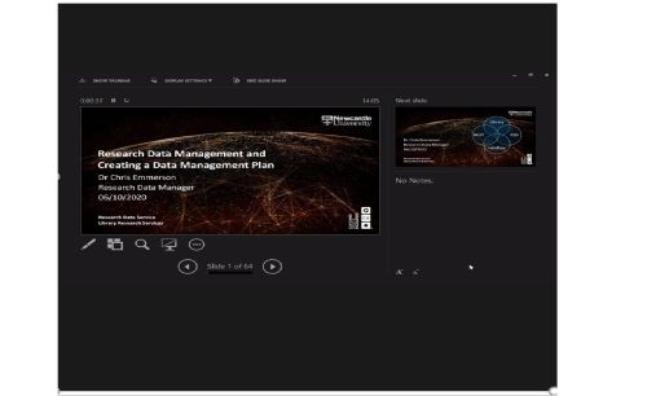Activate the zoom into slide magnifier
The image size is (647, 396).
(x=142, y=245)
